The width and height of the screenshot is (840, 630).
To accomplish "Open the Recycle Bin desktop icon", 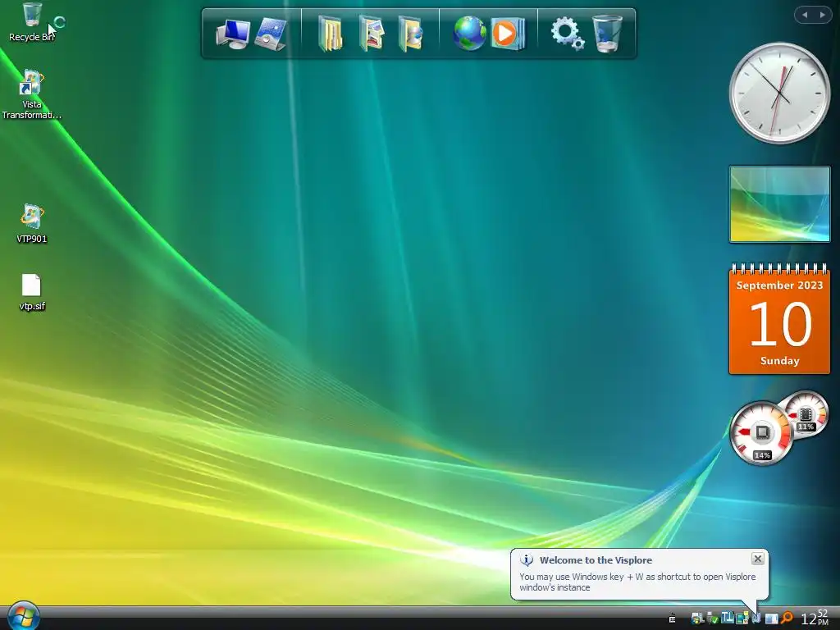I will [32, 22].
